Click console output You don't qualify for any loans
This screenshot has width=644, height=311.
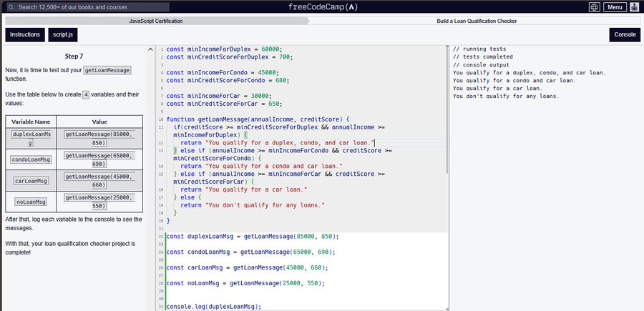pos(506,96)
